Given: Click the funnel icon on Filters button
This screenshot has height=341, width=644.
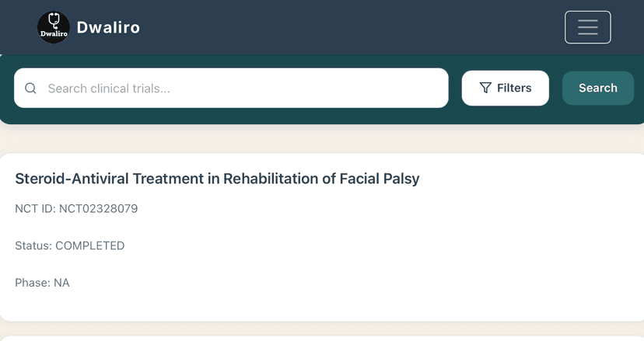Looking at the screenshot, I should pos(485,88).
